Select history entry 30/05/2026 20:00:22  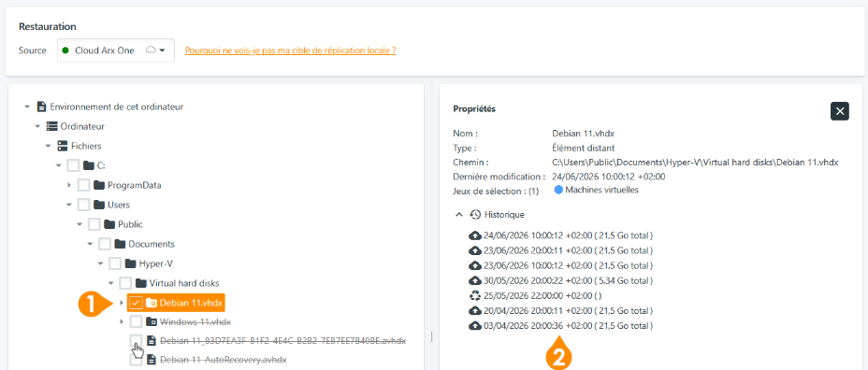pos(561,280)
